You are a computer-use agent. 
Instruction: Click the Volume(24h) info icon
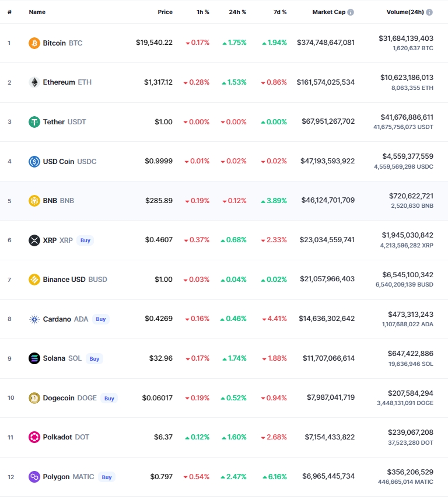429,12
